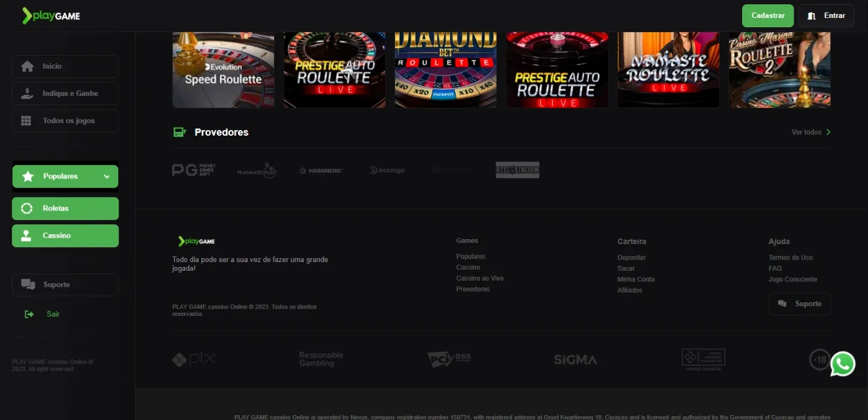The width and height of the screenshot is (868, 420).
Task: Open the FAQ link
Action: coord(775,268)
